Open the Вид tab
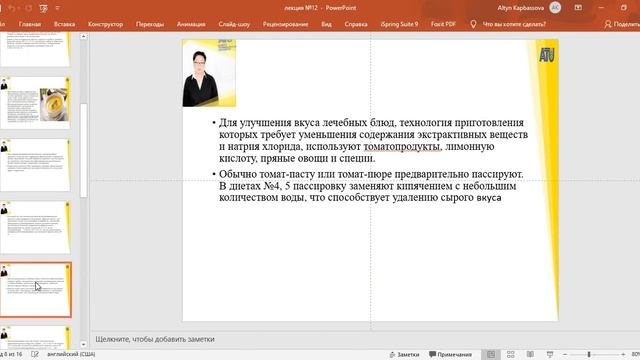The image size is (640, 360). point(326,24)
